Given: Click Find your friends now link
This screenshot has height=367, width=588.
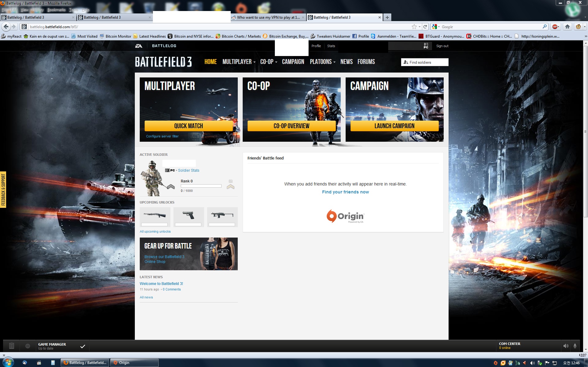Looking at the screenshot, I should coord(345,192).
